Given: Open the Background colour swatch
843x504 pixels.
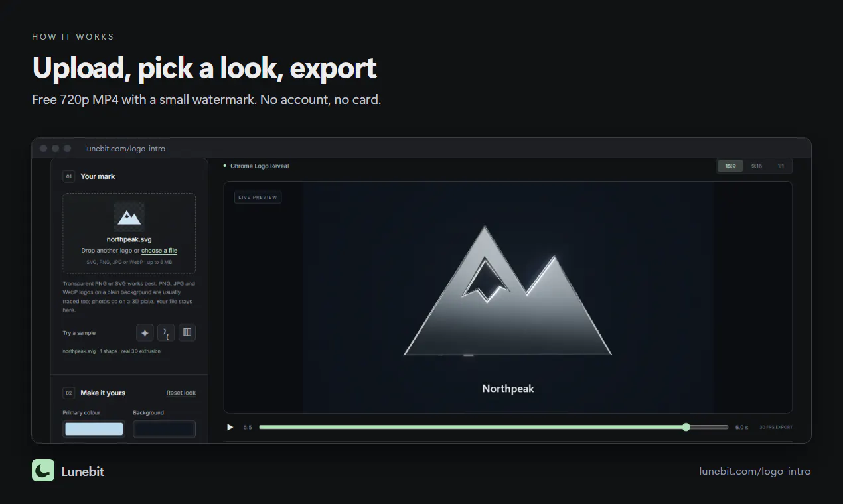Looking at the screenshot, I should coord(164,429).
